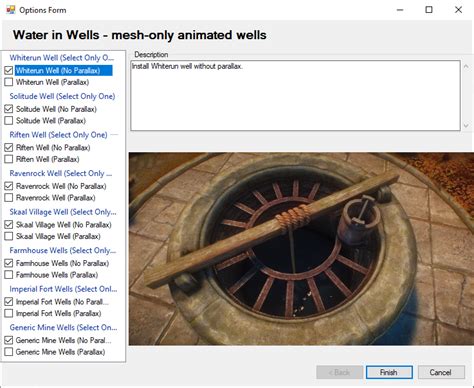Uncheck Skaal Village Well (No Parallax)
Image resolution: width=474 pixels, height=388 pixels.
pyautogui.click(x=9, y=225)
